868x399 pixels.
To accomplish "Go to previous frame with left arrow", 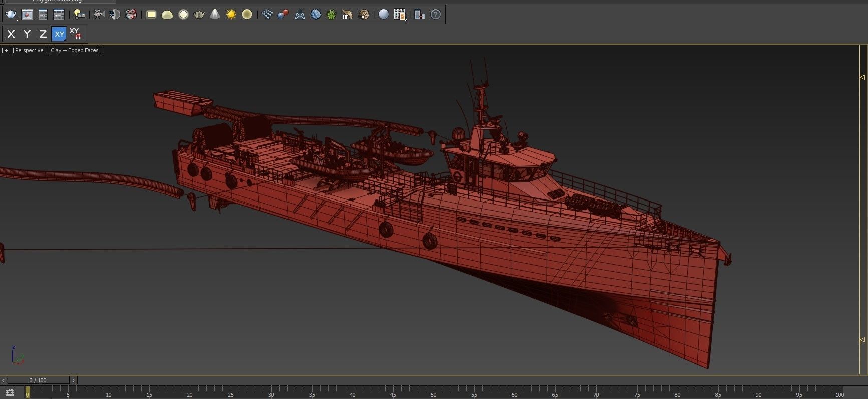I will 3,380.
